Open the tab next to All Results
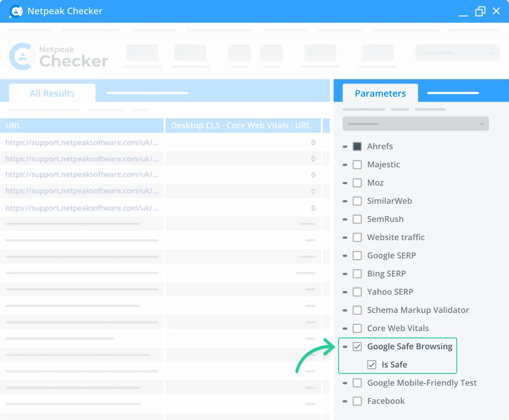 [x=147, y=93]
